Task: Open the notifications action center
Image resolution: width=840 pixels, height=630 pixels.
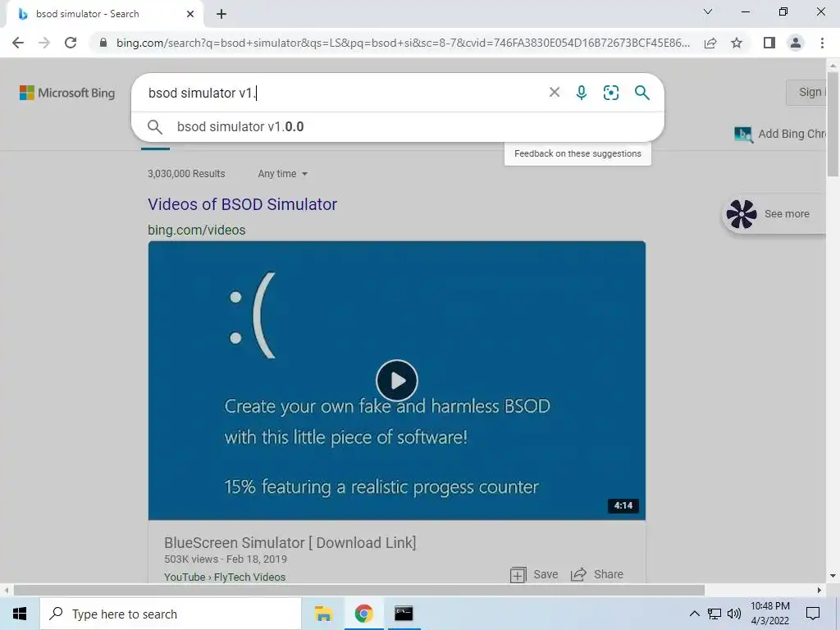Action: tap(813, 614)
